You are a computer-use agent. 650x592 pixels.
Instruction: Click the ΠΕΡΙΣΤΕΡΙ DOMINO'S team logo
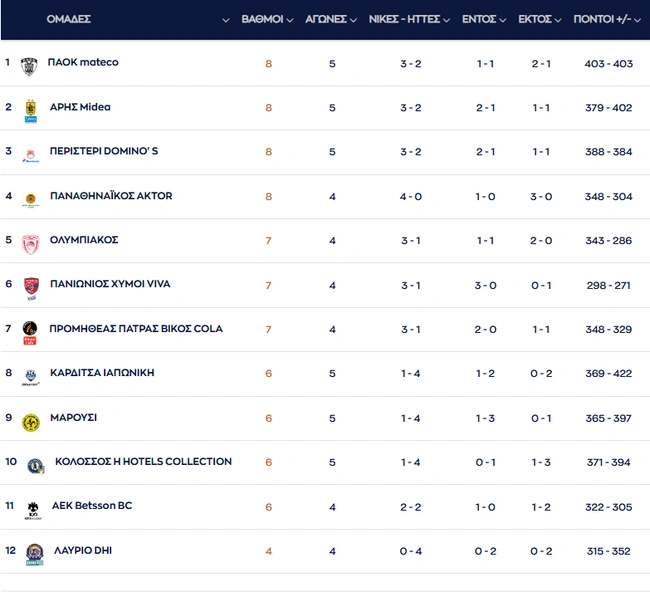[30, 154]
